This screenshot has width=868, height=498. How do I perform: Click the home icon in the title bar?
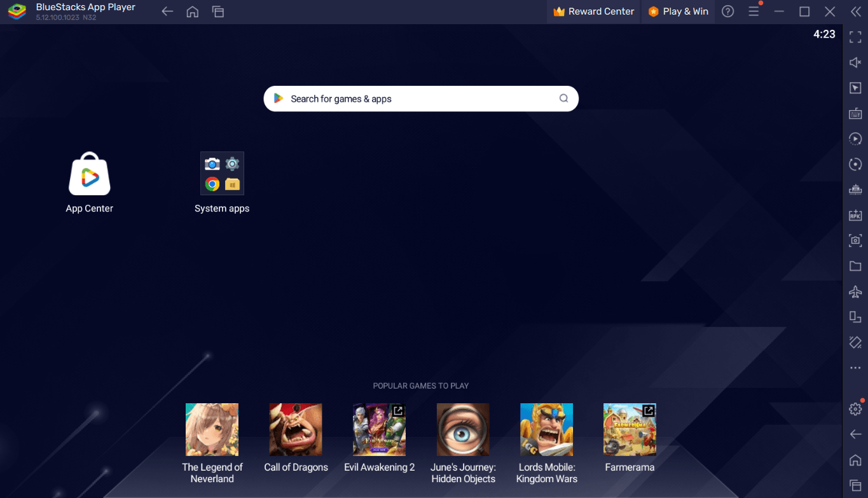[193, 11]
